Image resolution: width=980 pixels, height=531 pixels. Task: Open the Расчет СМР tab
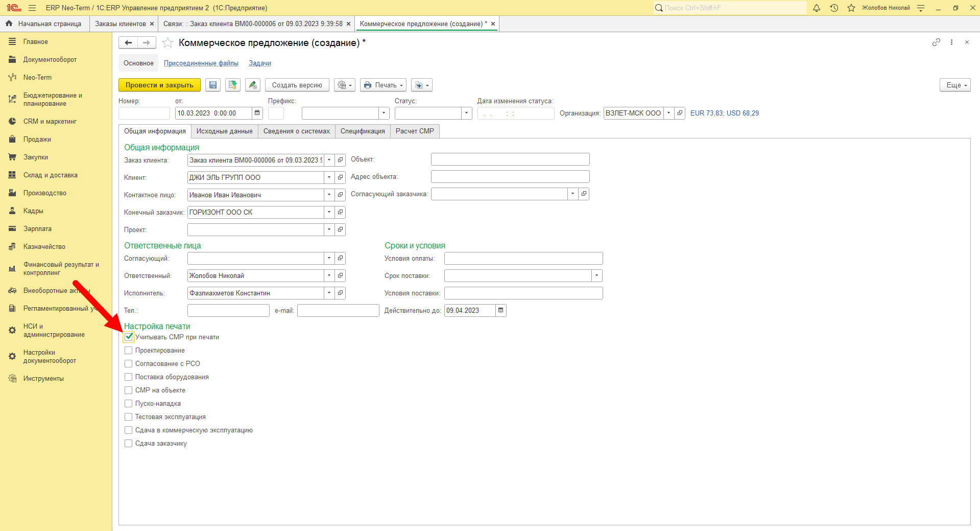coord(415,131)
